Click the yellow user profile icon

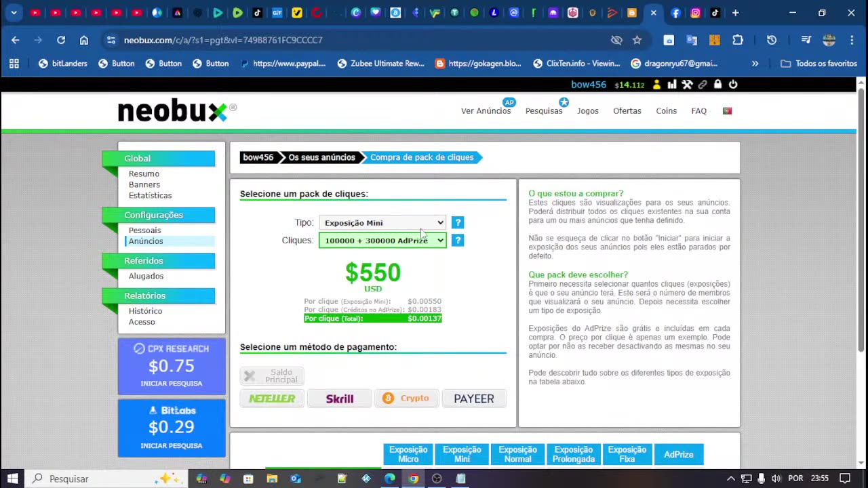coord(656,85)
